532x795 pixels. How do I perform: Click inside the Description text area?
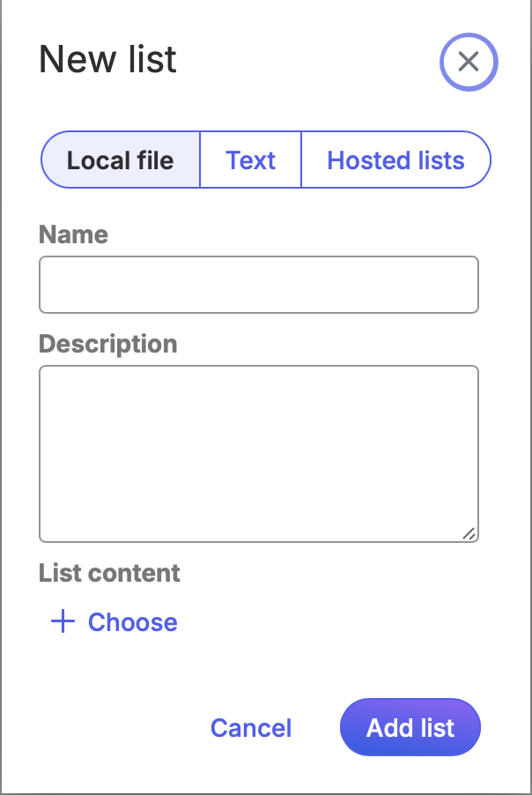click(259, 454)
